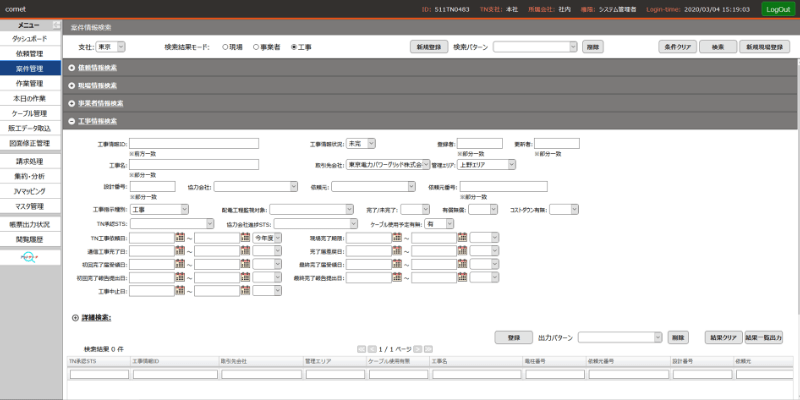Open start-date calendar for TN工事依頼日

(x=180, y=237)
